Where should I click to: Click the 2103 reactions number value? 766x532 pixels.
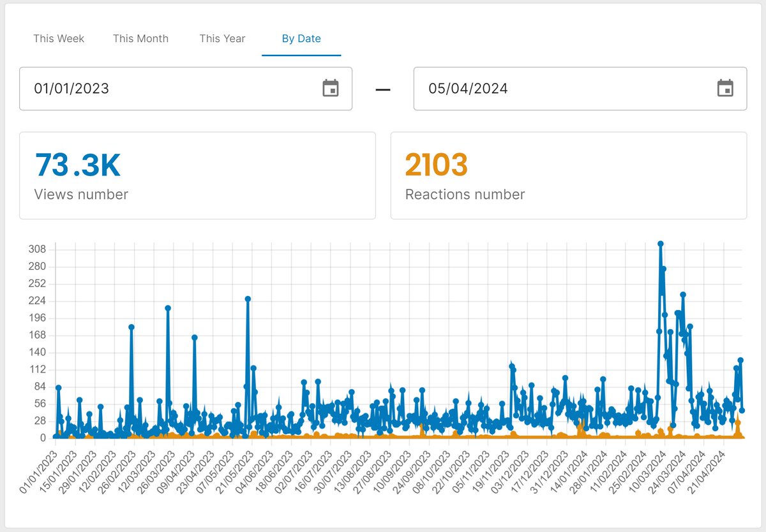(437, 165)
